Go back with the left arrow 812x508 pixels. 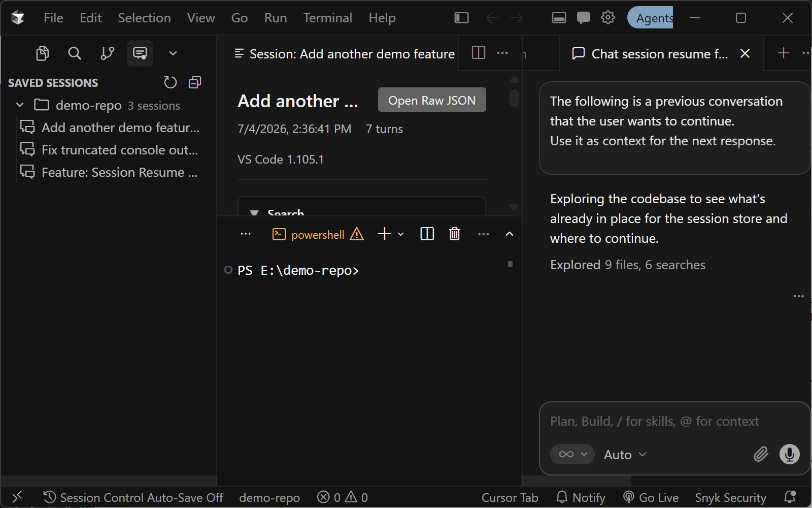tap(492, 18)
